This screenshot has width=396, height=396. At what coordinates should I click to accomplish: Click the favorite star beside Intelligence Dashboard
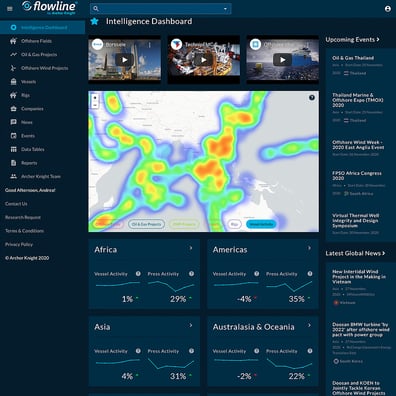[x=95, y=21]
